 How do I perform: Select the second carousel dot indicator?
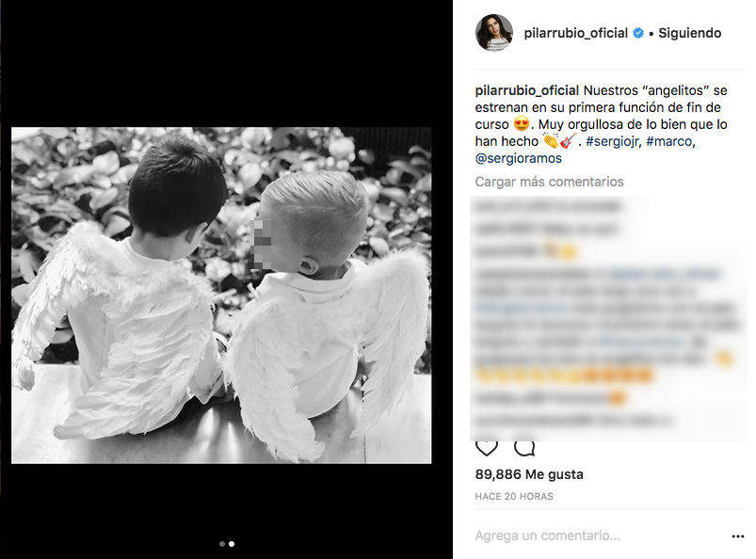click(x=232, y=544)
